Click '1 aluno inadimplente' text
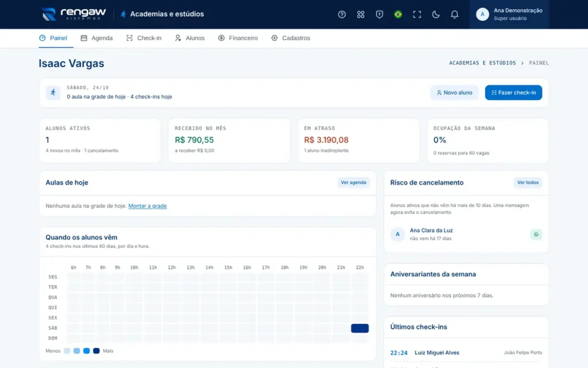 pos(326,151)
